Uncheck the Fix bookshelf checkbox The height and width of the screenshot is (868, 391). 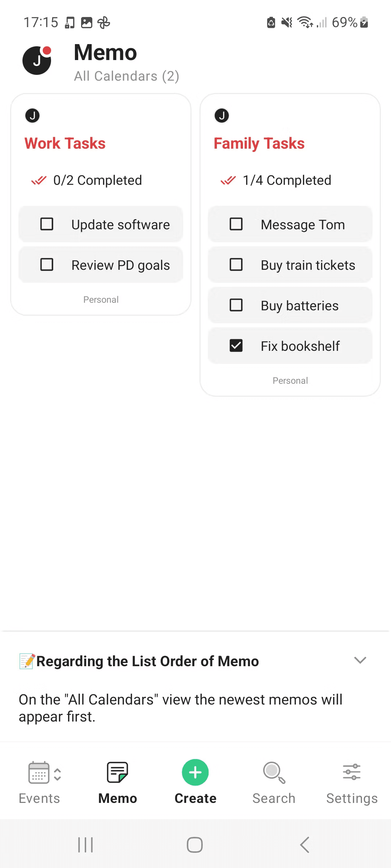click(x=236, y=346)
